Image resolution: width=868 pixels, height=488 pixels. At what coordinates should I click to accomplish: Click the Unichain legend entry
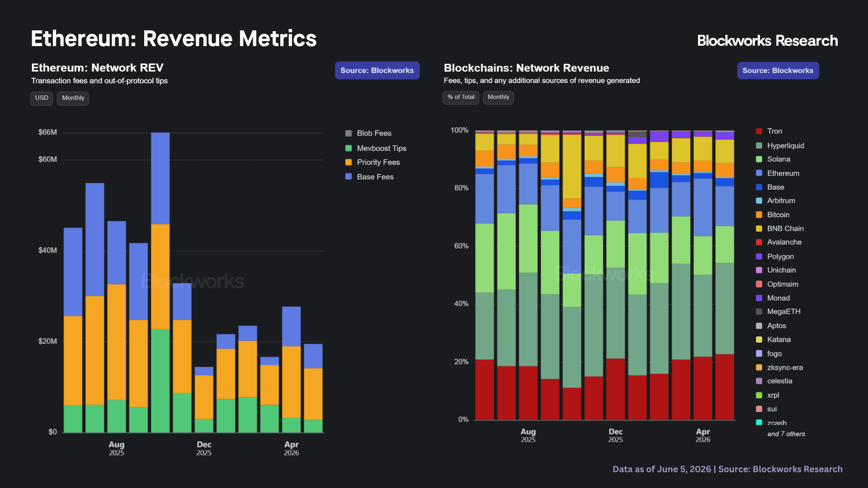[x=776, y=270]
